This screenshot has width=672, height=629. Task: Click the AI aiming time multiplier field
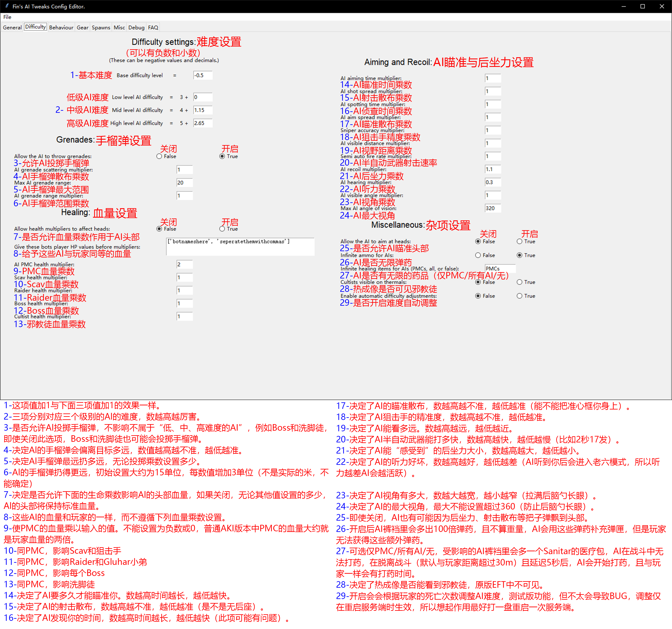coord(493,78)
